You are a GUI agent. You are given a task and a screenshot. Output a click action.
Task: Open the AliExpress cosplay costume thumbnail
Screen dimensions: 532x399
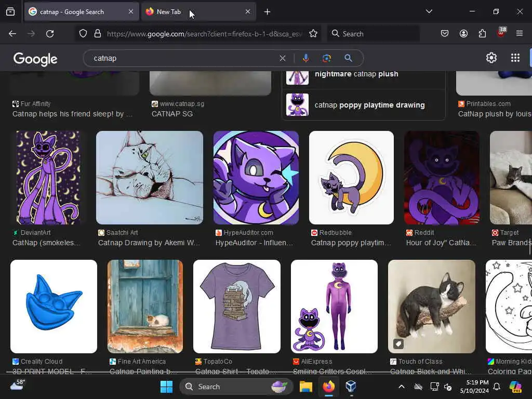tap(334, 307)
